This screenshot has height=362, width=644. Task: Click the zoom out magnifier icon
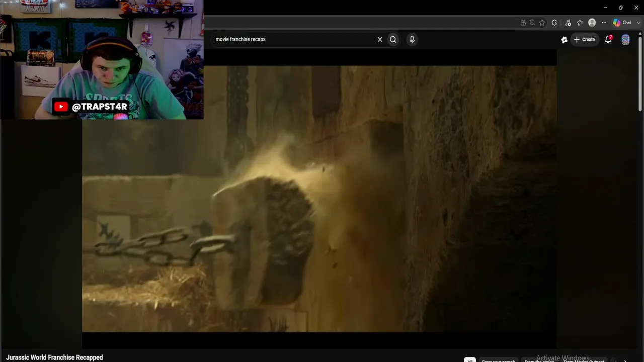click(532, 23)
